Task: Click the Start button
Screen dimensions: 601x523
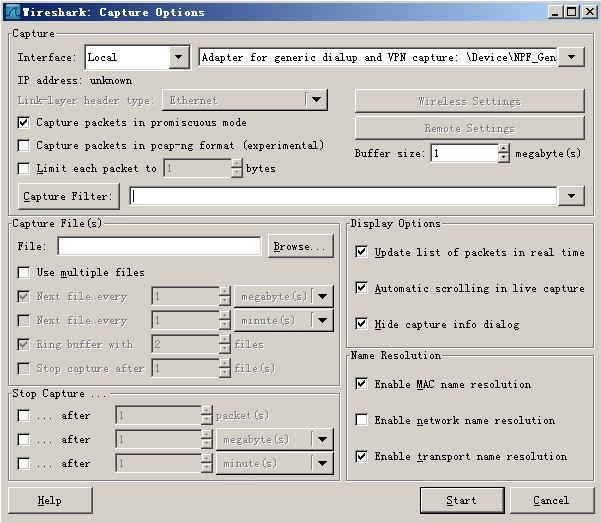Action: coord(462,500)
